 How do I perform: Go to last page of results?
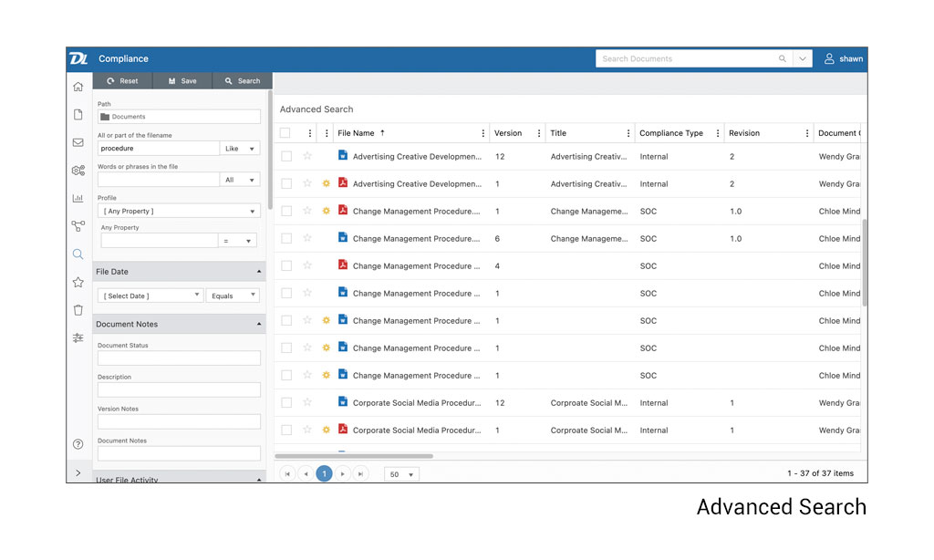(x=361, y=474)
